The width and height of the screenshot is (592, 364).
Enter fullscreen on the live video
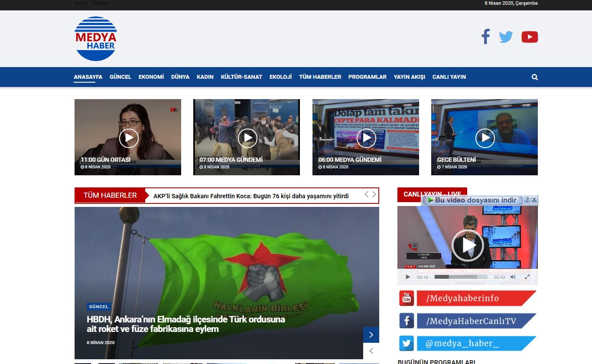[x=527, y=277]
